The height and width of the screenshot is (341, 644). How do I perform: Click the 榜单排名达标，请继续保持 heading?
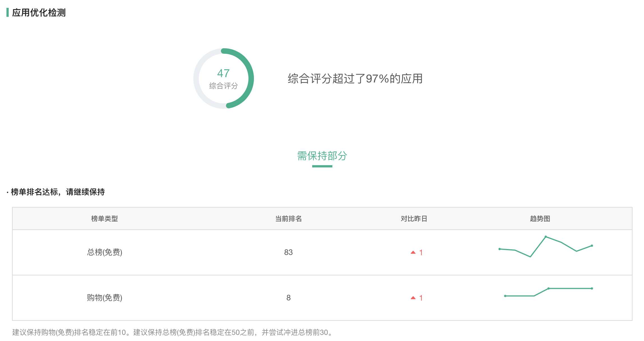[x=57, y=192]
